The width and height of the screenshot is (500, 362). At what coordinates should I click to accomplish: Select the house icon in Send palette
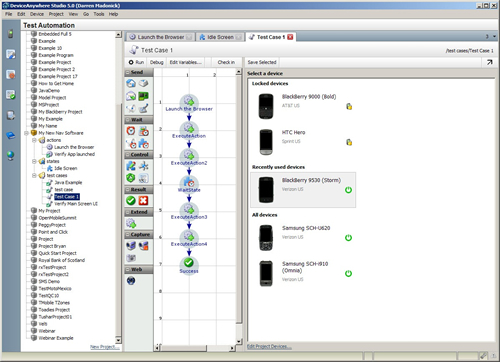tap(131, 83)
